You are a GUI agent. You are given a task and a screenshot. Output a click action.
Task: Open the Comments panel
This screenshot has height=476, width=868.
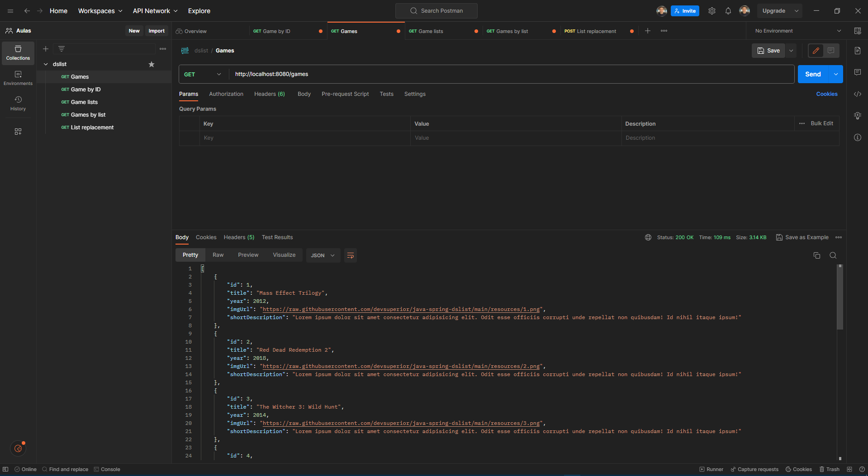click(857, 72)
